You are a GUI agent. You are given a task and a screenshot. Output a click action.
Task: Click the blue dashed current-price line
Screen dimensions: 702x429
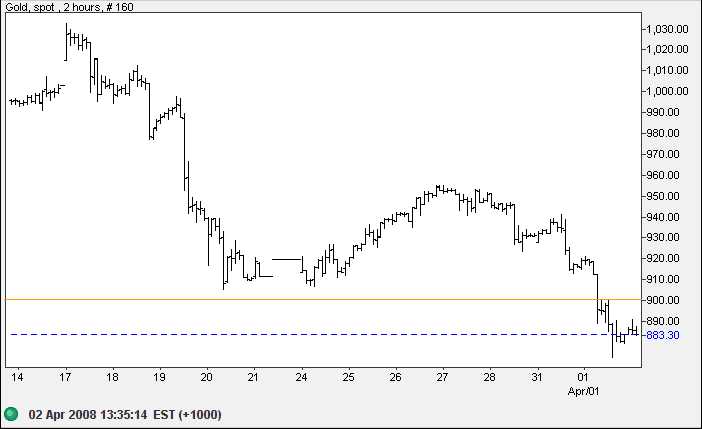pos(323,335)
